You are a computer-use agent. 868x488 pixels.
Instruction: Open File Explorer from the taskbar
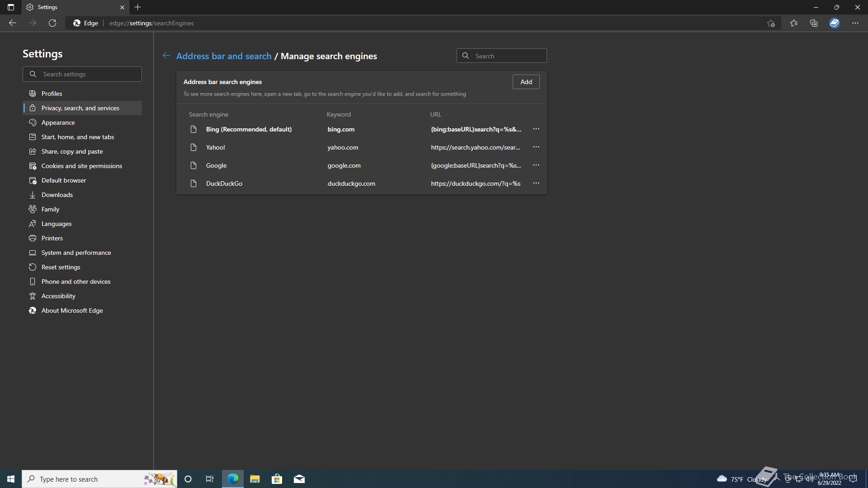pyautogui.click(x=255, y=479)
